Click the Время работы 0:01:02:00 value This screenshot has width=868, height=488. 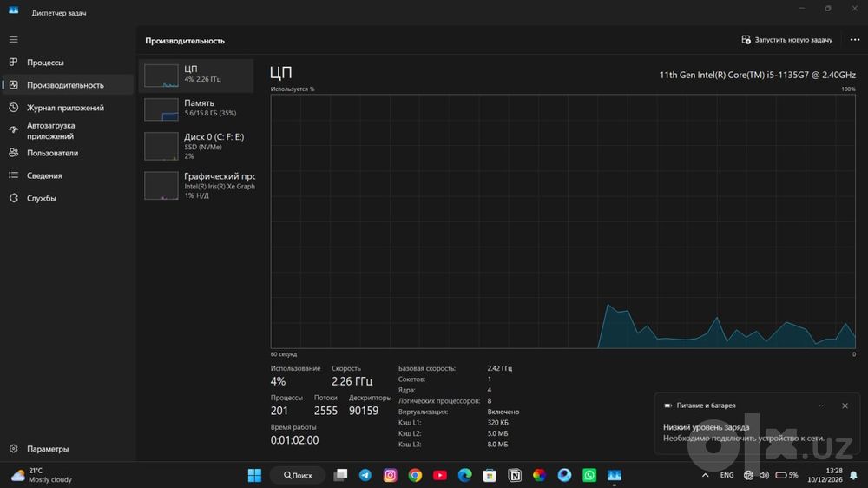(x=294, y=440)
